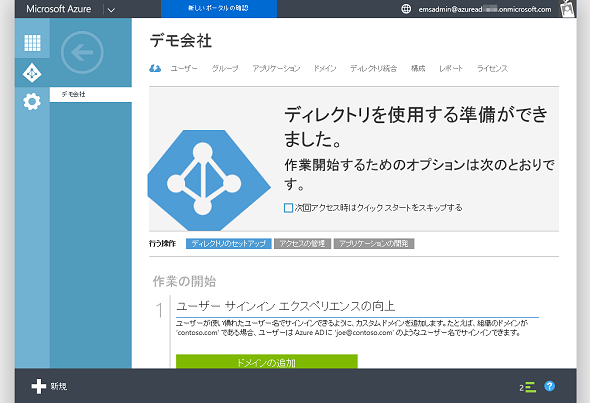The image size is (590, 403).
Task: Open the ライセンス tab
Action: pyautogui.click(x=492, y=68)
